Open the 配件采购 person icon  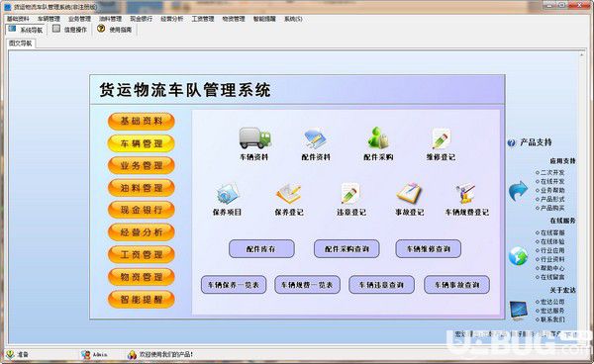coord(378,137)
